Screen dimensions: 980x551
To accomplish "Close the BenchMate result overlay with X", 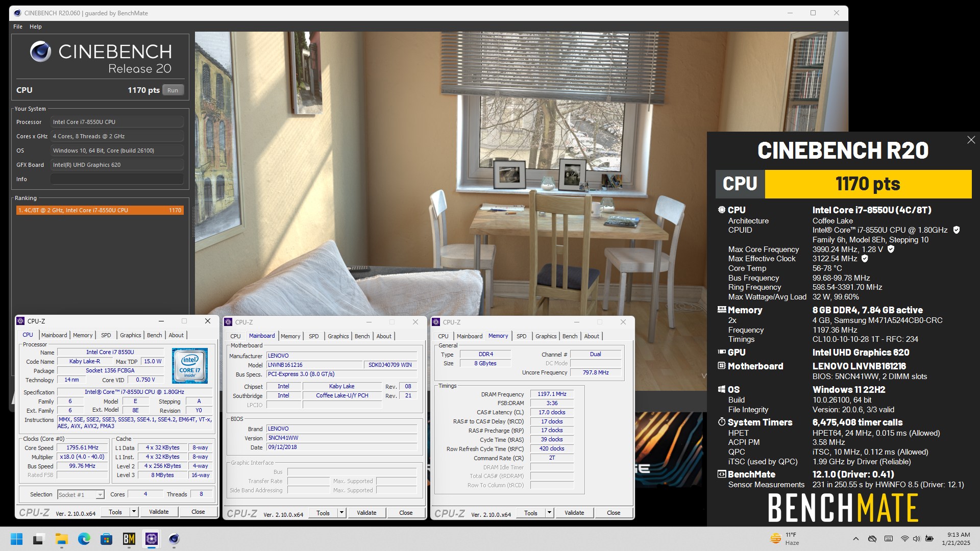I will (971, 140).
